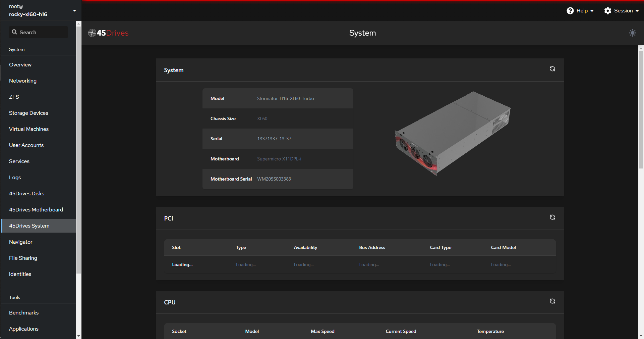The image size is (644, 339).
Task: Click the CPU Model column header
Action: pyautogui.click(x=252, y=331)
